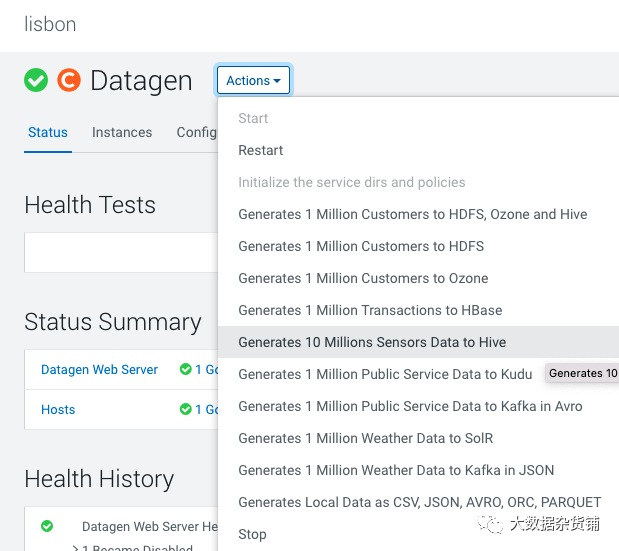Screen dimensions: 619x551
Task: Click the lisbon cluster name
Action: (50, 24)
